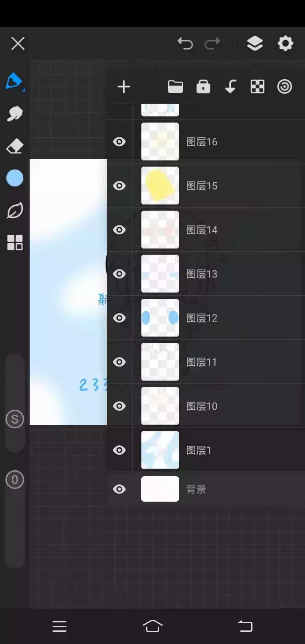
Task: Select the smudge finger tool
Action: [x=15, y=114]
